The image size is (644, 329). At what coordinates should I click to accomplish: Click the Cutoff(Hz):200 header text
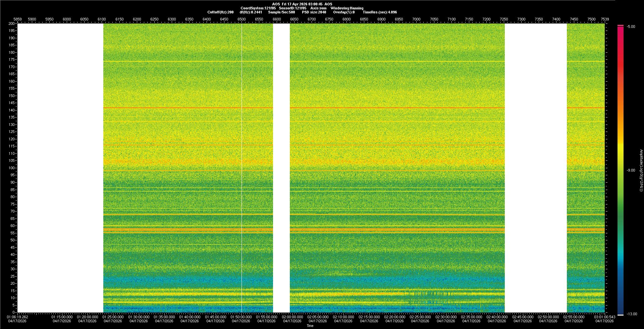220,12
